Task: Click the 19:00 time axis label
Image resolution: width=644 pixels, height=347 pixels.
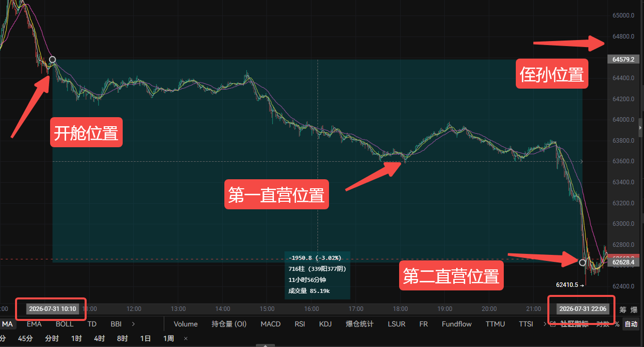Action: tap(445, 309)
